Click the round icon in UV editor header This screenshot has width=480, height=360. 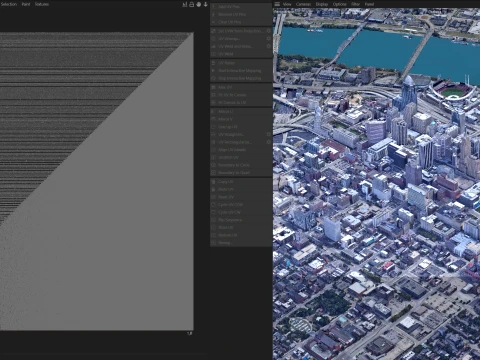[199, 4]
